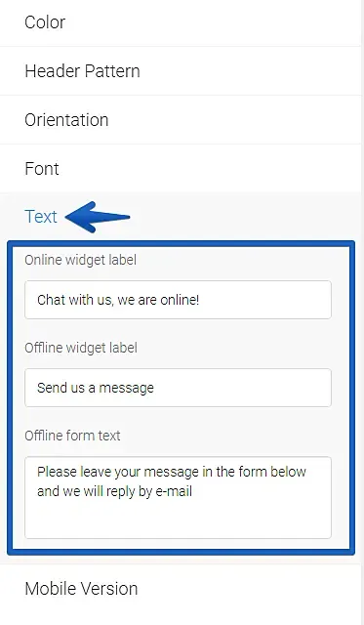
Task: Click blank space below text in Offline form textarea
Action: tap(178, 521)
